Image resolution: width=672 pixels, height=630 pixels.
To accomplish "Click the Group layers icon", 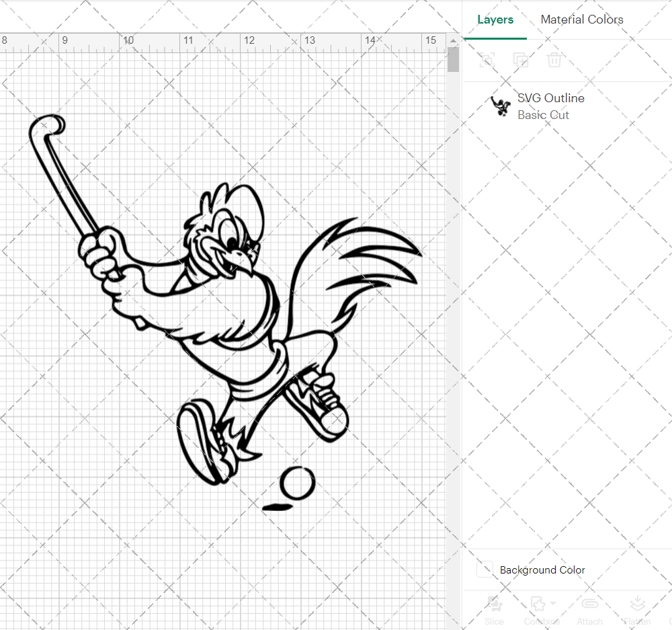I will tap(487, 60).
